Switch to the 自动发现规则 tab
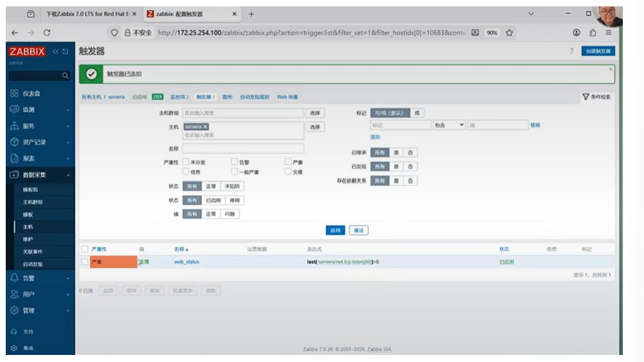Image resolution: width=644 pixels, height=362 pixels. pos(255,97)
